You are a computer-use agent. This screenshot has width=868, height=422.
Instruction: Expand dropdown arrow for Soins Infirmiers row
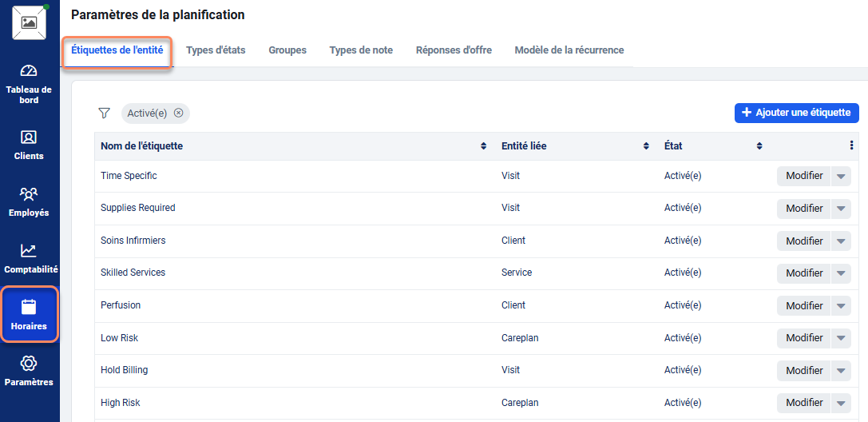click(841, 241)
